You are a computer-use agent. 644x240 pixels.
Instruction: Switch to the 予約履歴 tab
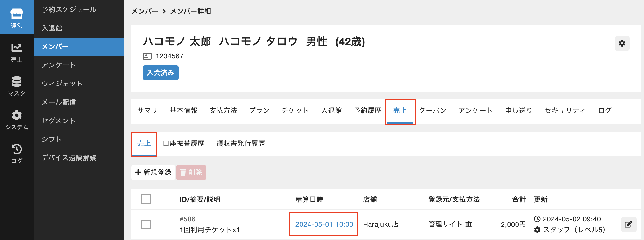click(x=367, y=111)
